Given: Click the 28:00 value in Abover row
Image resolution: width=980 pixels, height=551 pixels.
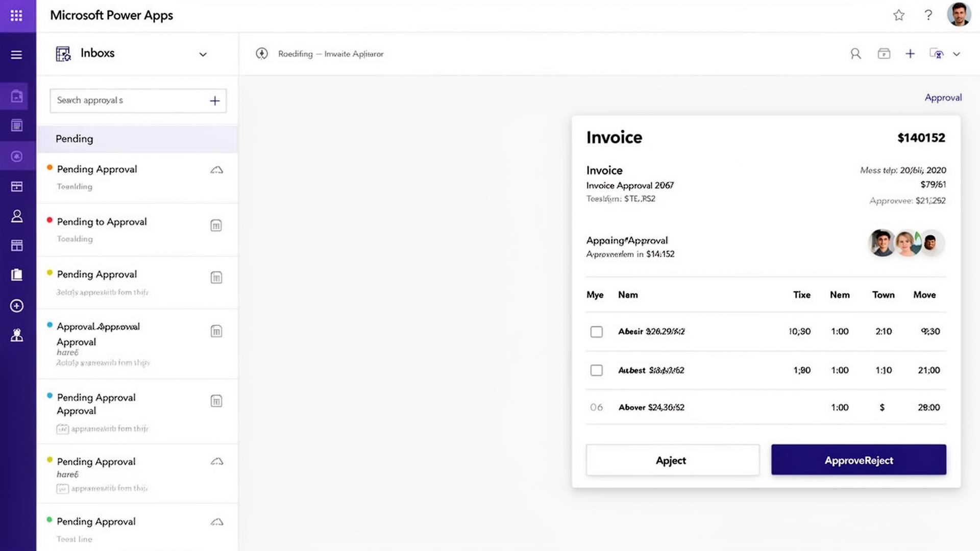Looking at the screenshot, I should pyautogui.click(x=928, y=407).
